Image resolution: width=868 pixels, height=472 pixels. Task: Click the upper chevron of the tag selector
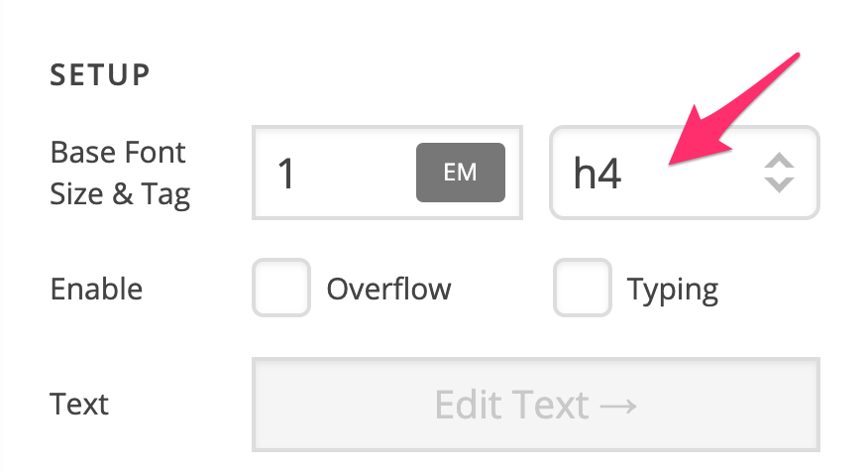point(779,160)
